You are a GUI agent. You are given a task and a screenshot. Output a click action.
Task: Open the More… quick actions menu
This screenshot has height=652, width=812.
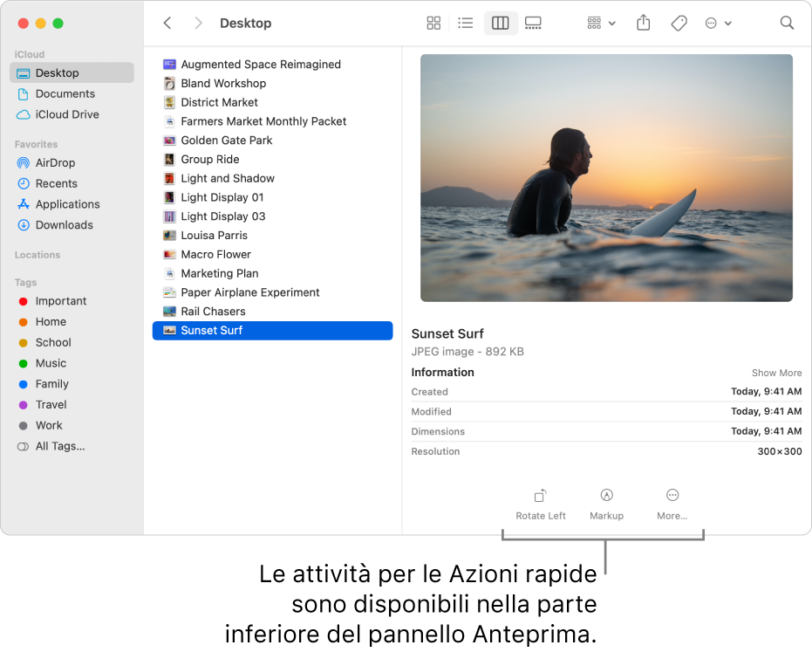pyautogui.click(x=672, y=504)
